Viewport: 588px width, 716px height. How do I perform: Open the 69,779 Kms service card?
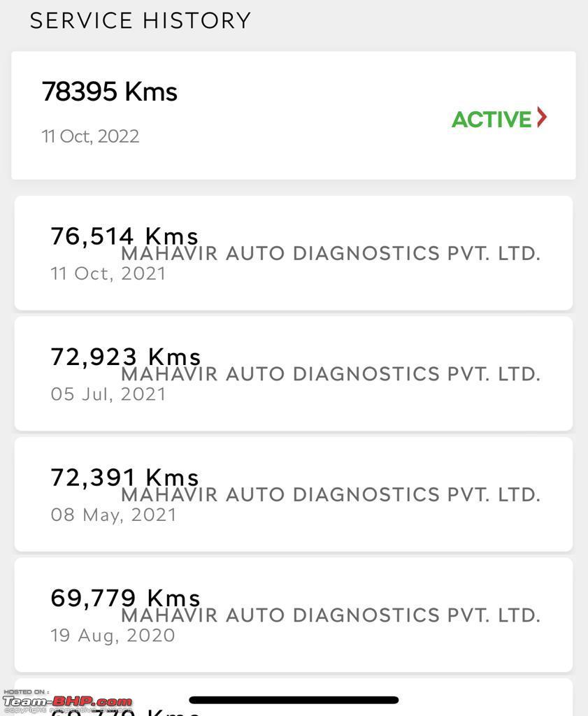click(x=294, y=615)
